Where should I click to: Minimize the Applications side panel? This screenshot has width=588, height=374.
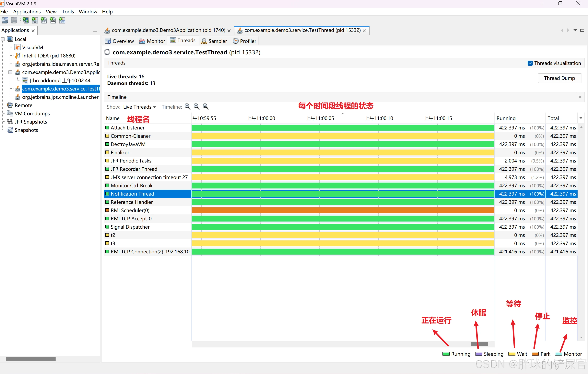(96, 31)
